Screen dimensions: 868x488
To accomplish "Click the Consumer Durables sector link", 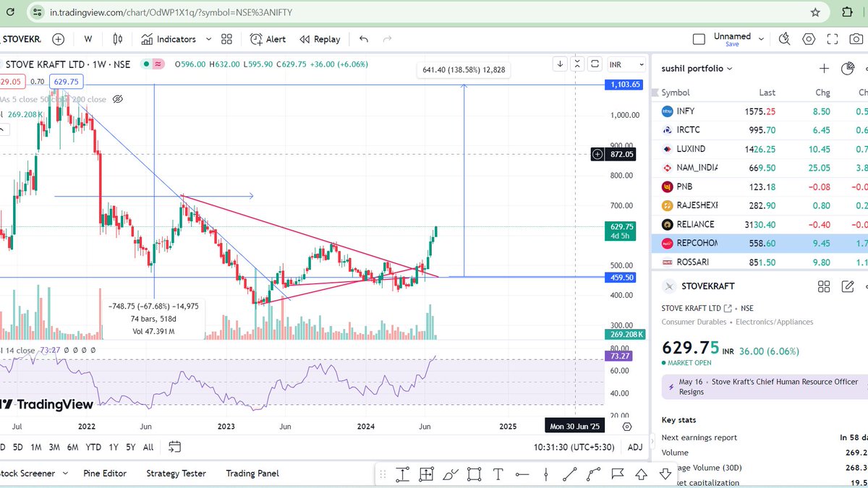I will (694, 322).
